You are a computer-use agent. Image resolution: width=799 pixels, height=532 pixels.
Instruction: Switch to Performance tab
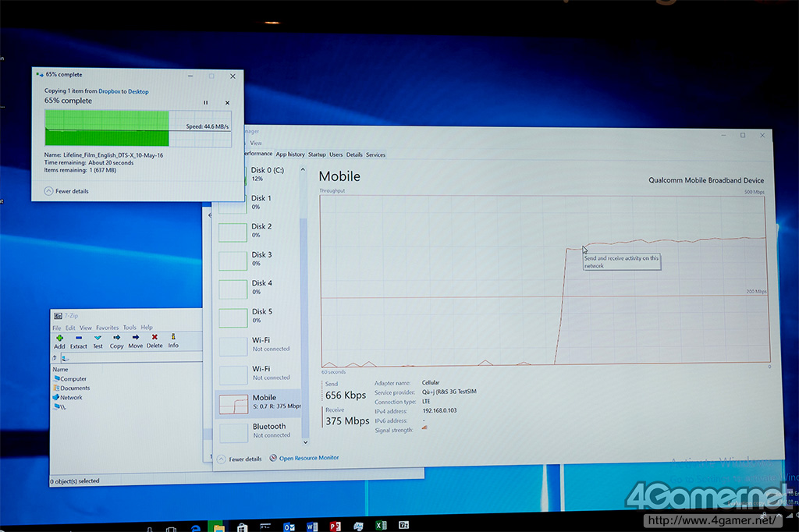(x=257, y=154)
